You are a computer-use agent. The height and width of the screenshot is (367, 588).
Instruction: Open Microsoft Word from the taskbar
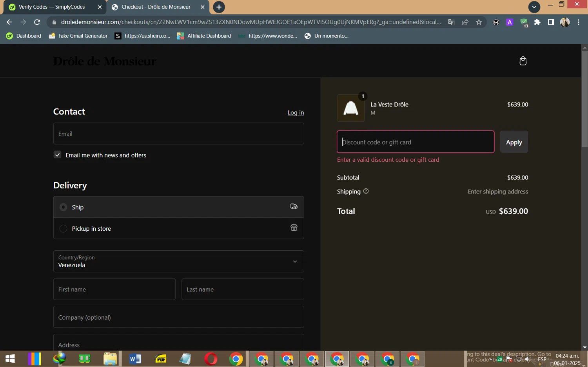point(135,359)
